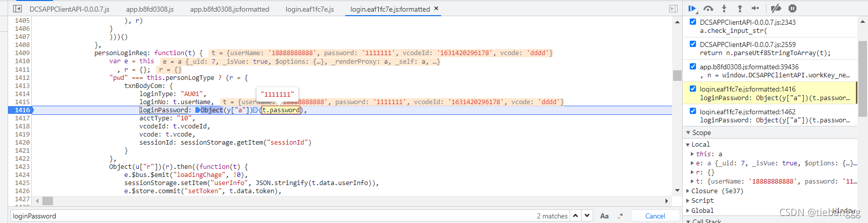
Task: Uncheck breakpoint DCSAPPClientAPI-0.0.0.7.js:2343
Action: pyautogui.click(x=693, y=22)
